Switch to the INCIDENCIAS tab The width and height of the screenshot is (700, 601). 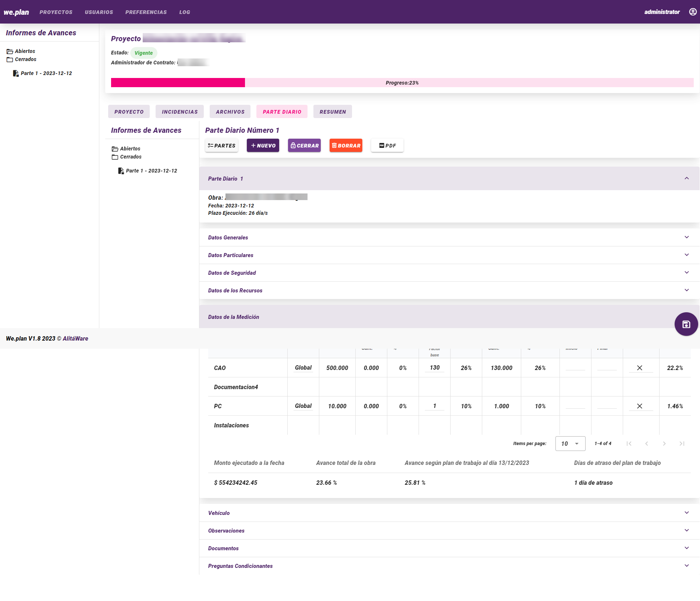pyautogui.click(x=180, y=112)
